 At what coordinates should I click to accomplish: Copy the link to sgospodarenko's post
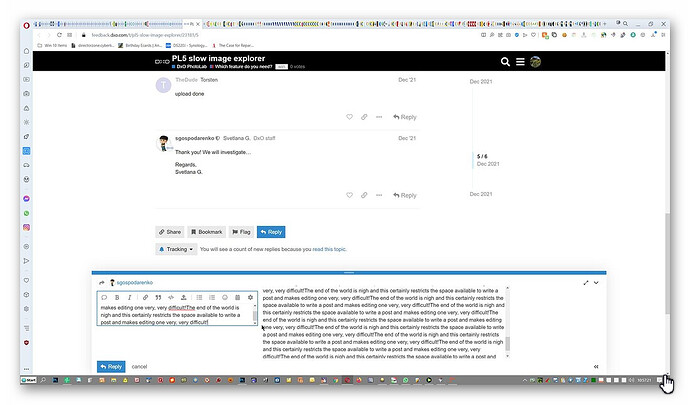[364, 195]
